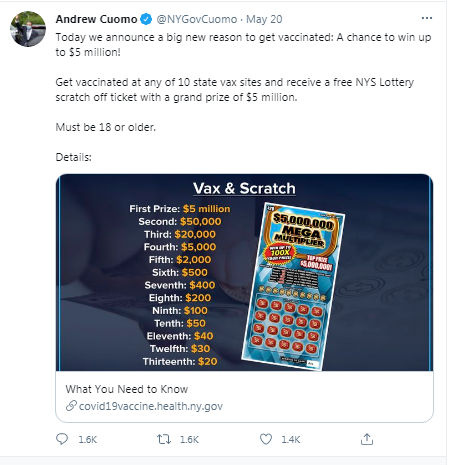Open the May 20 timestamp permalink
Viewport: 461px width, 465px height.
(264, 19)
